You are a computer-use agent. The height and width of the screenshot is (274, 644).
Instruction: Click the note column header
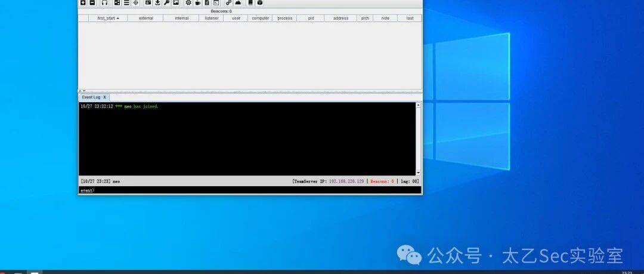point(385,18)
